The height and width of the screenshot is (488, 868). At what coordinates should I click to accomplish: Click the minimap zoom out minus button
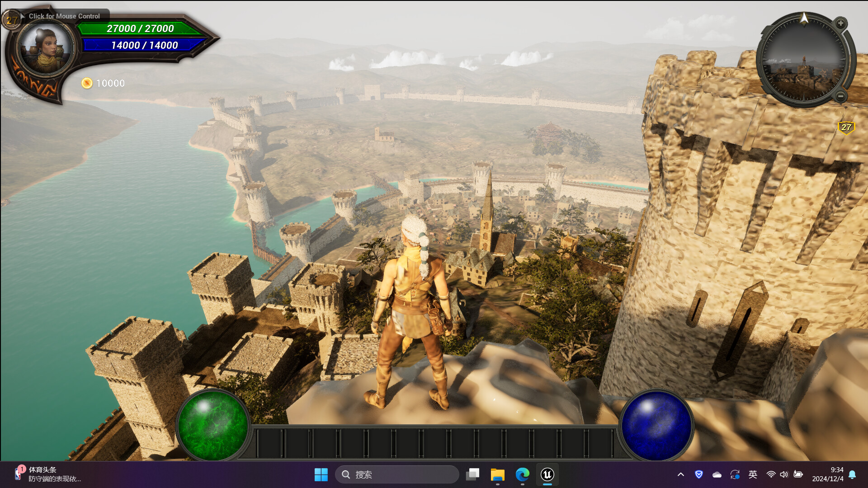[840, 96]
